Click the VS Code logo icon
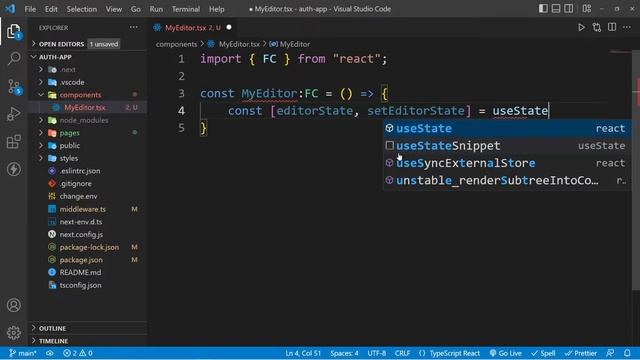The width and height of the screenshot is (640, 360). click(x=10, y=9)
